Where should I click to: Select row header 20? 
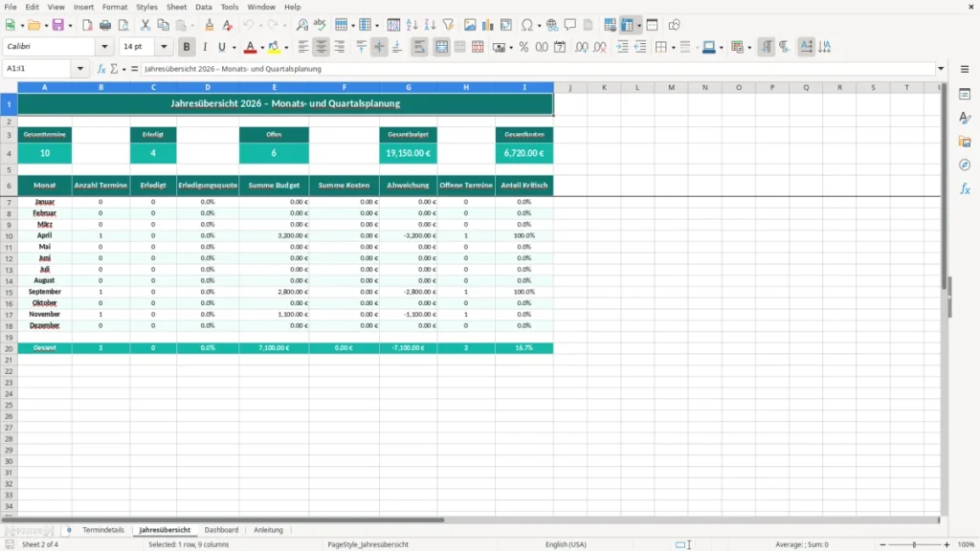(x=9, y=348)
